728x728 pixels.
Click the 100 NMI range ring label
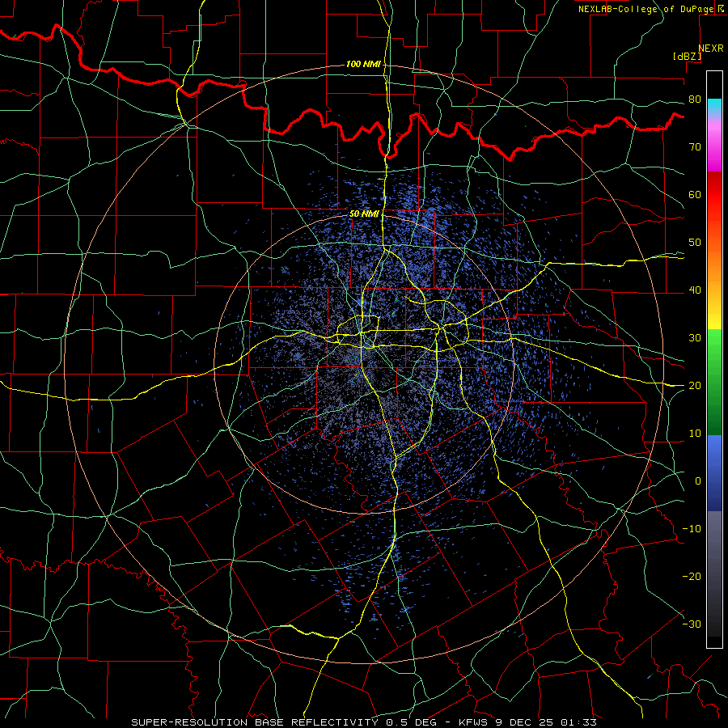[362, 64]
